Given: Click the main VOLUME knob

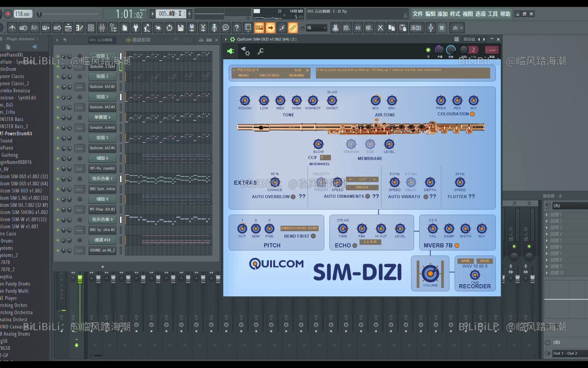Looking at the screenshot, I should pos(430,273).
